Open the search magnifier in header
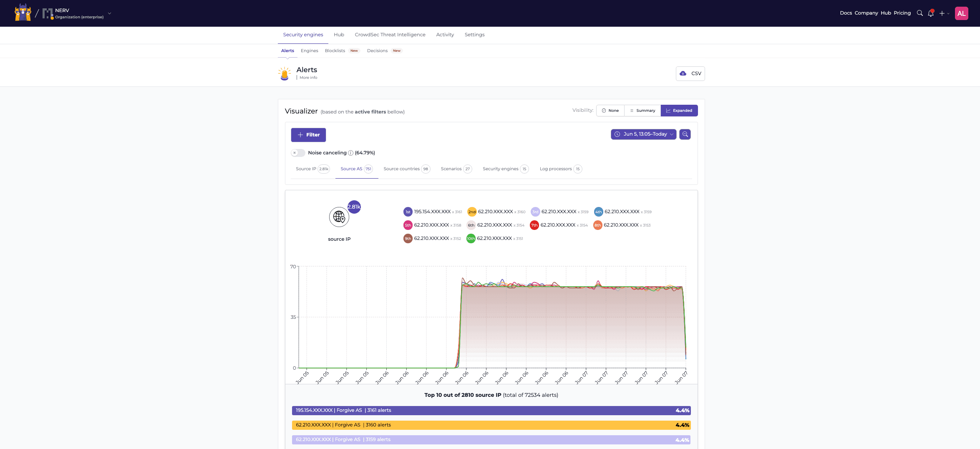 pyautogui.click(x=920, y=13)
